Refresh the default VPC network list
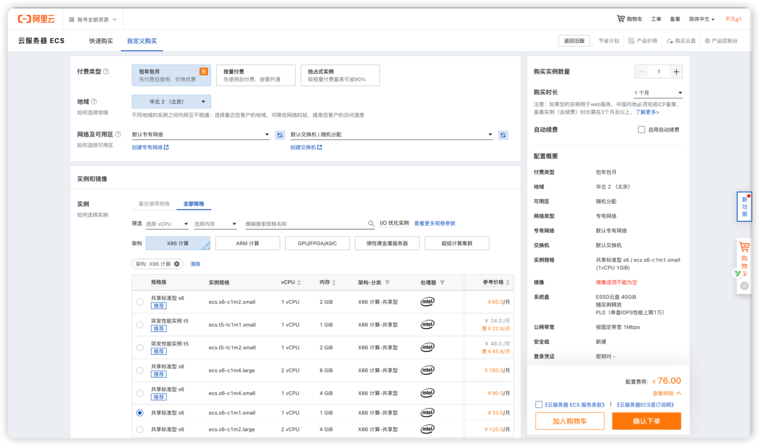The height and width of the screenshot is (446, 760). 280,135
